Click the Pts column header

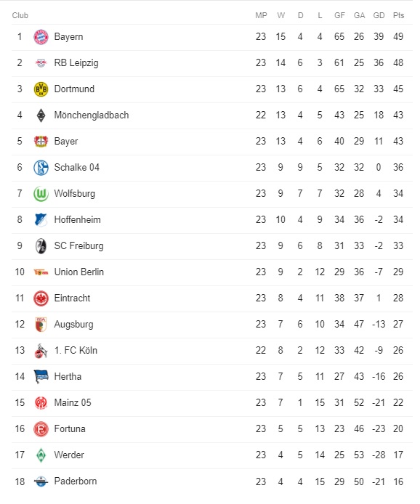pyautogui.click(x=398, y=15)
